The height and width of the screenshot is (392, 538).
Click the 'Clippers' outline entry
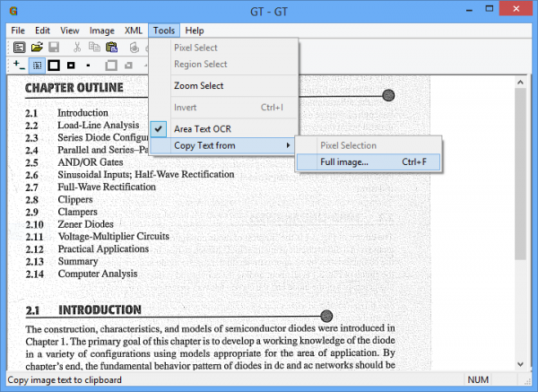tap(75, 199)
